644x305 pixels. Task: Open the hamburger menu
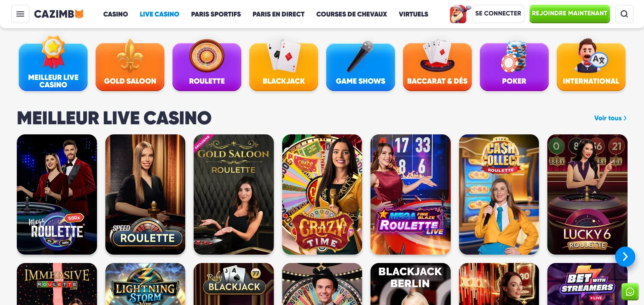pos(20,14)
